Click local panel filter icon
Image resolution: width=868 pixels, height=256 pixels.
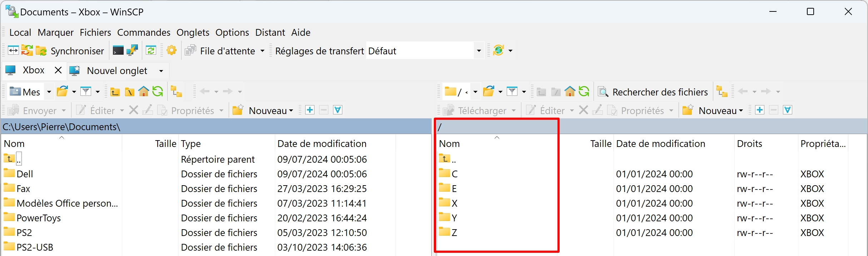[x=86, y=92]
